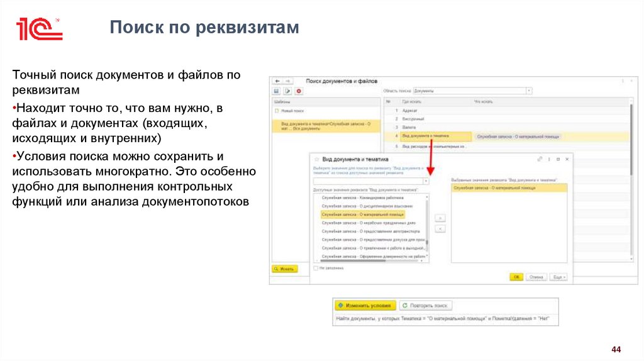644x361 pixels.
Task: Click the Область поиска Документы field
Action: click(x=469, y=91)
